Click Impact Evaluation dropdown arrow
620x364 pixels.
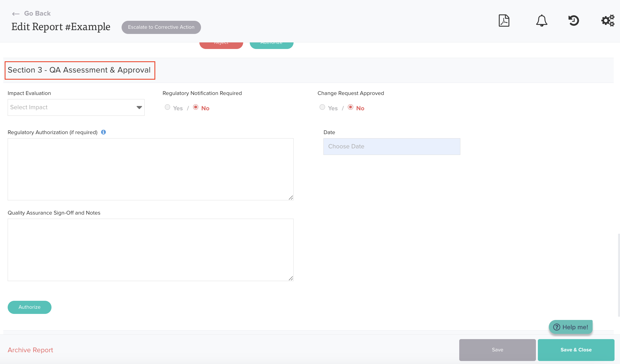point(139,107)
